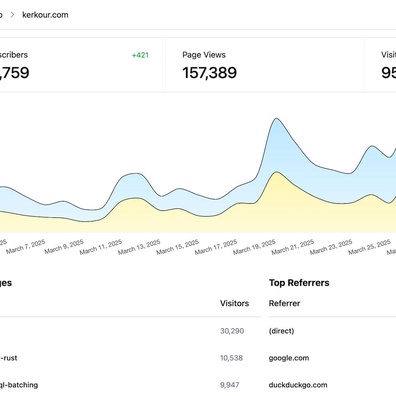This screenshot has width=396, height=396.
Task: Click the breadcrumb chevron before kerkour.com
Action: pyautogui.click(x=12, y=15)
